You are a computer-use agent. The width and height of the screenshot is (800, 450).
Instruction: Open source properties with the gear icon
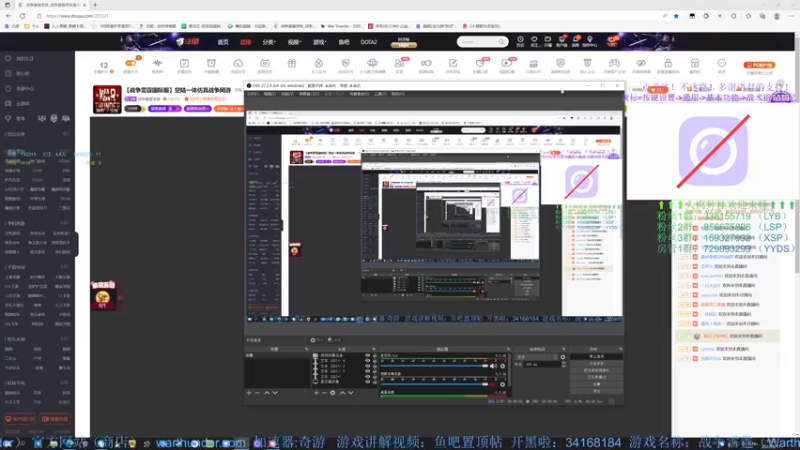tap(333, 393)
